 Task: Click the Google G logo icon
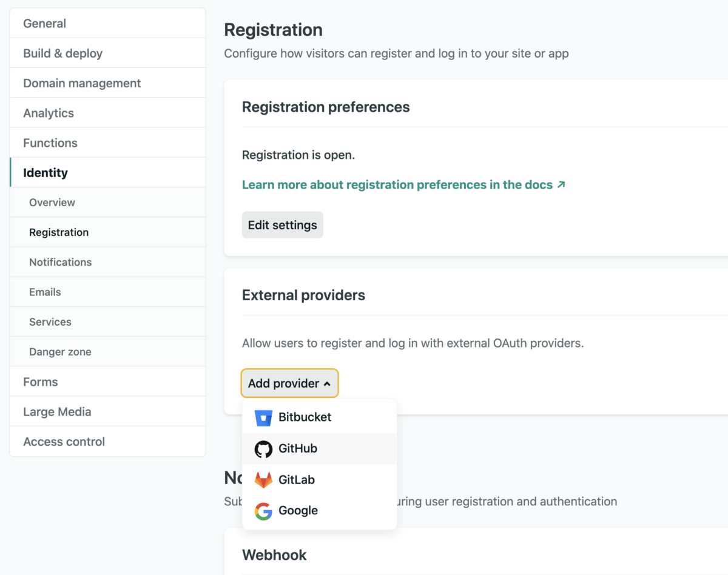click(x=263, y=511)
